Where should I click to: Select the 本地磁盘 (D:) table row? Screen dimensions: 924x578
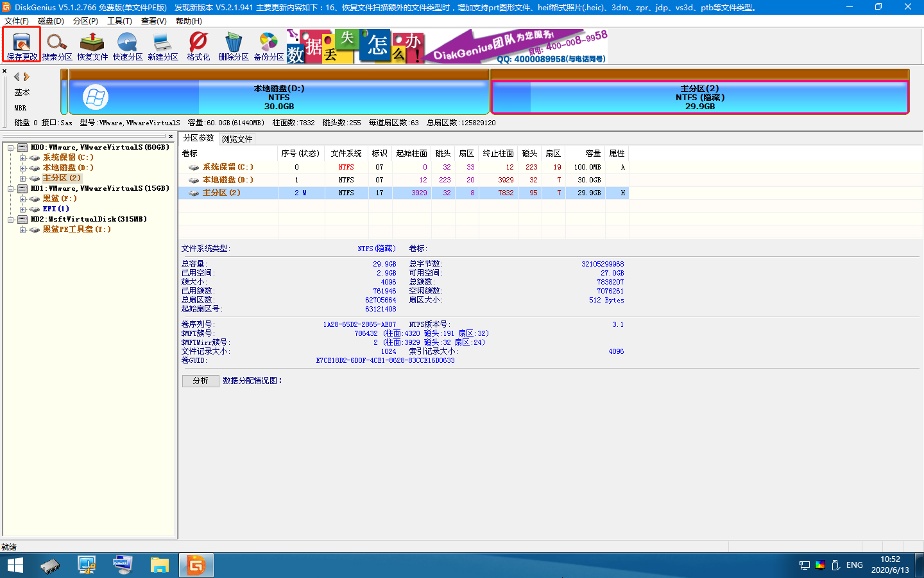[x=228, y=180]
